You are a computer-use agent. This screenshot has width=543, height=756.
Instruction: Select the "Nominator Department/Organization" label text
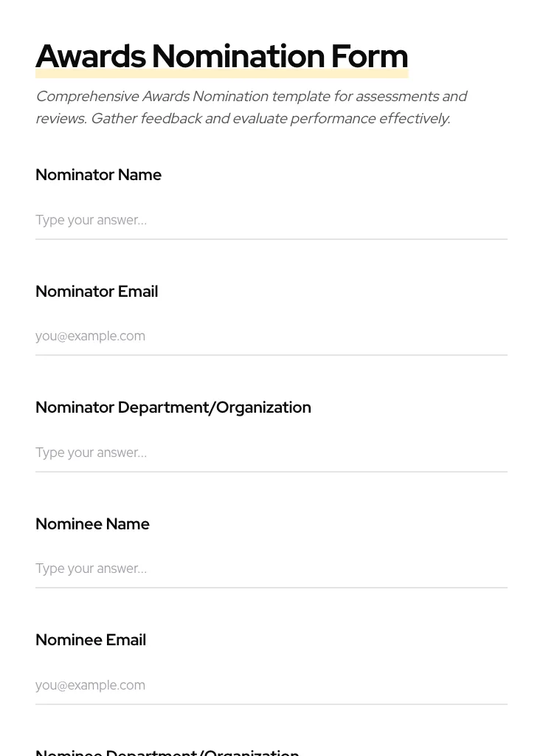point(173,408)
